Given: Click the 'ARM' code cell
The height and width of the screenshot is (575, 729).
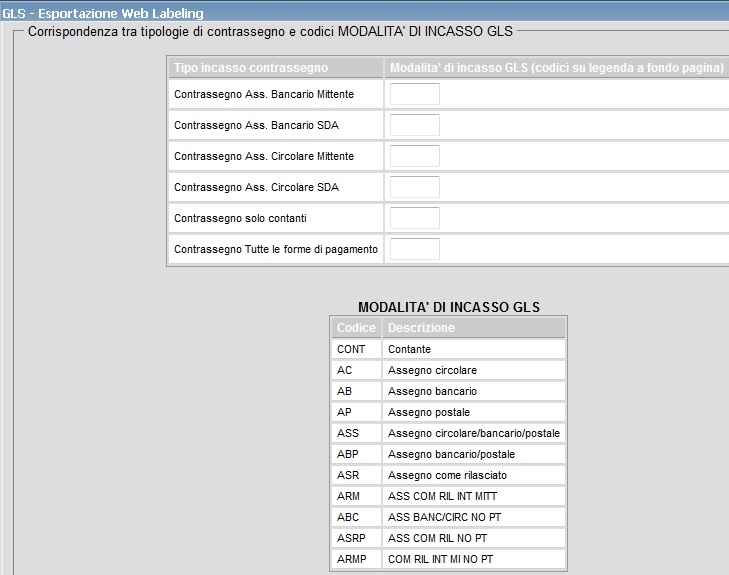Looking at the screenshot, I should point(356,496).
